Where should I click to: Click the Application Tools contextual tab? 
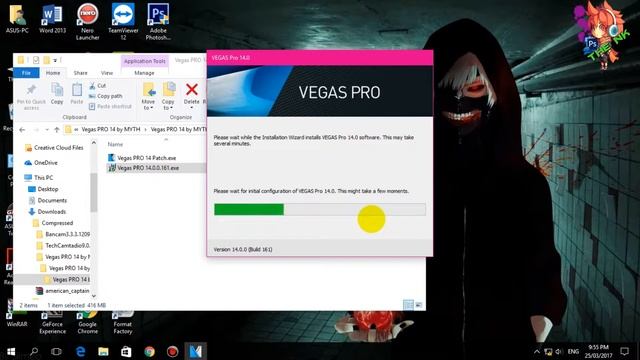[144, 61]
